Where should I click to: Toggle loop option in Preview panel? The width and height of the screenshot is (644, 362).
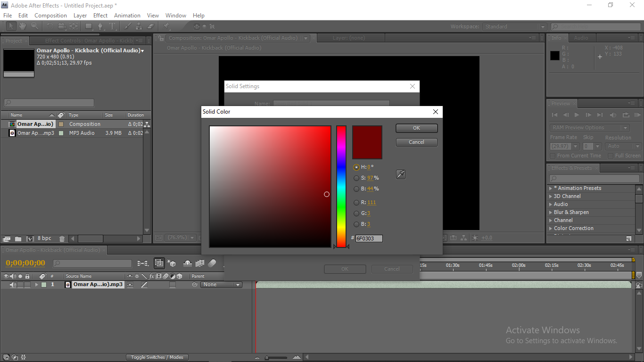(626, 115)
